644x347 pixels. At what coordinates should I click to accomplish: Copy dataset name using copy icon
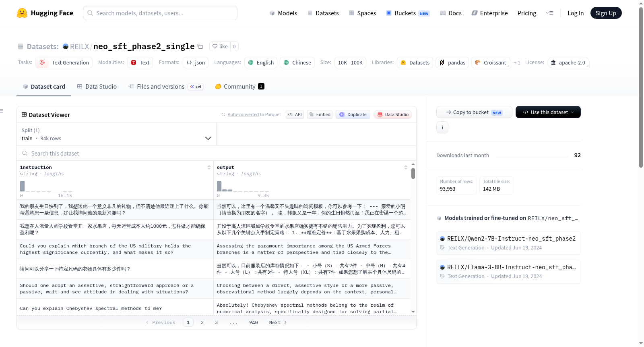(x=200, y=46)
